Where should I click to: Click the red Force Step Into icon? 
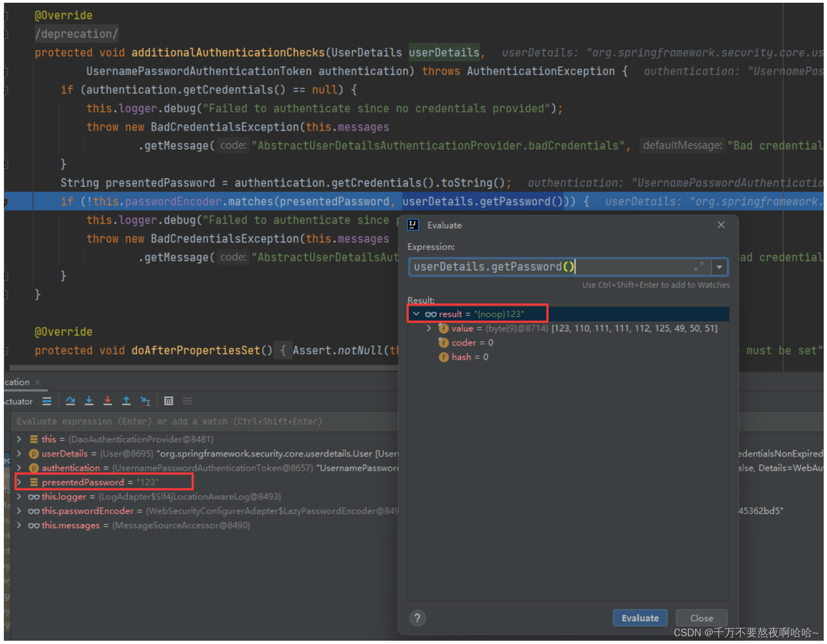108,401
